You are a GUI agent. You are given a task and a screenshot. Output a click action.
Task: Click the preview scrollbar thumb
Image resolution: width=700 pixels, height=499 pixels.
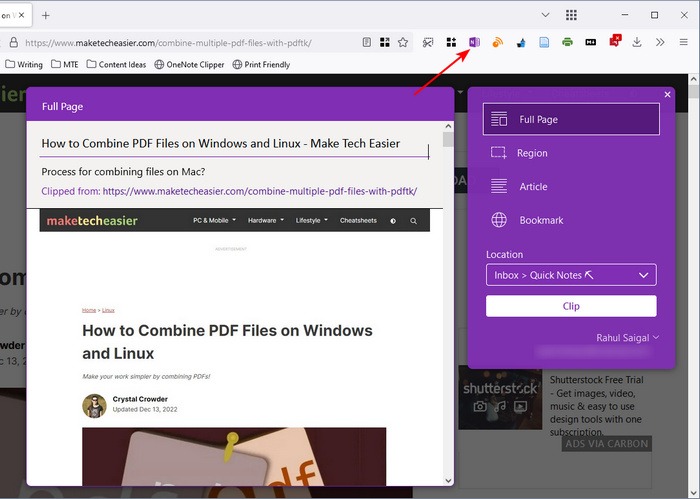448,139
